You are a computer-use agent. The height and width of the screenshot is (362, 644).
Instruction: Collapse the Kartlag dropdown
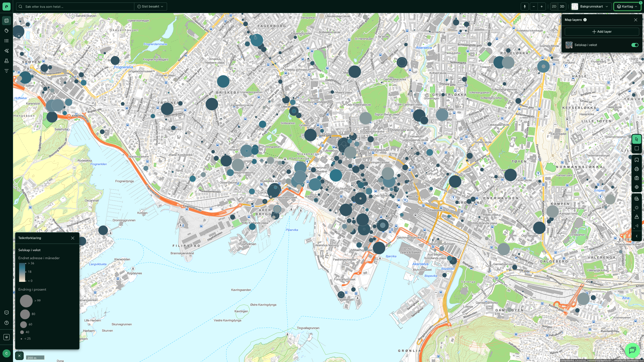pyautogui.click(x=627, y=7)
